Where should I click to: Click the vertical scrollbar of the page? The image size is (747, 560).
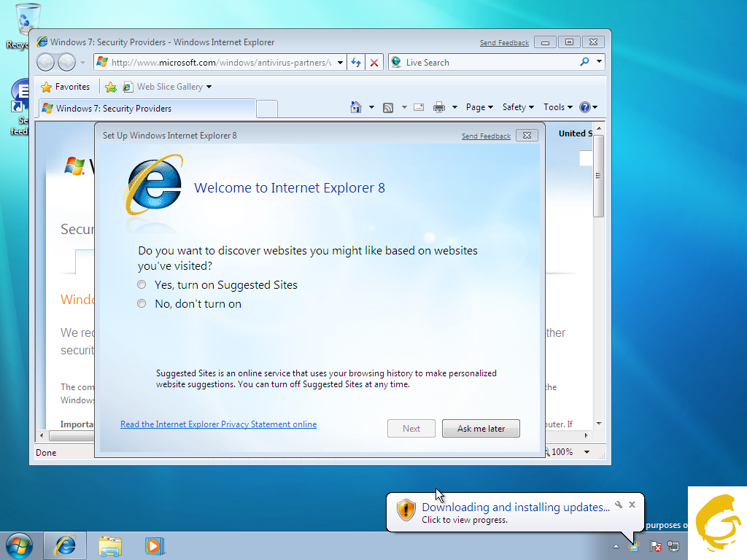pyautogui.click(x=599, y=292)
